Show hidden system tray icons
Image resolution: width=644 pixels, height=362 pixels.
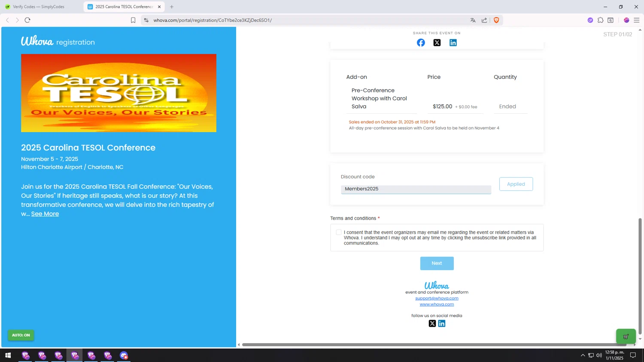tap(583, 355)
